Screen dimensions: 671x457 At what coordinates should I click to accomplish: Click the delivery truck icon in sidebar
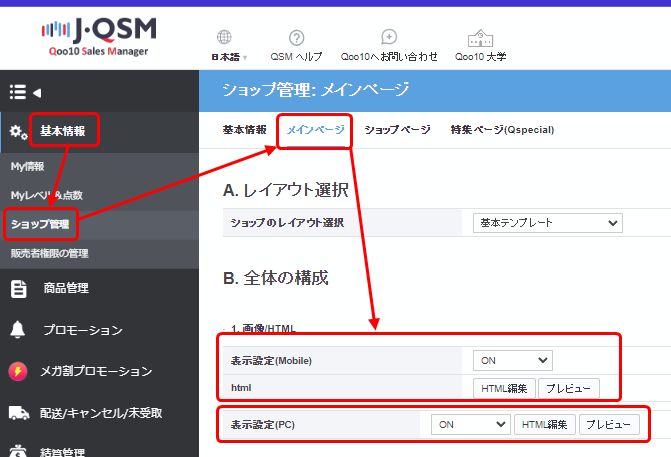(18, 412)
